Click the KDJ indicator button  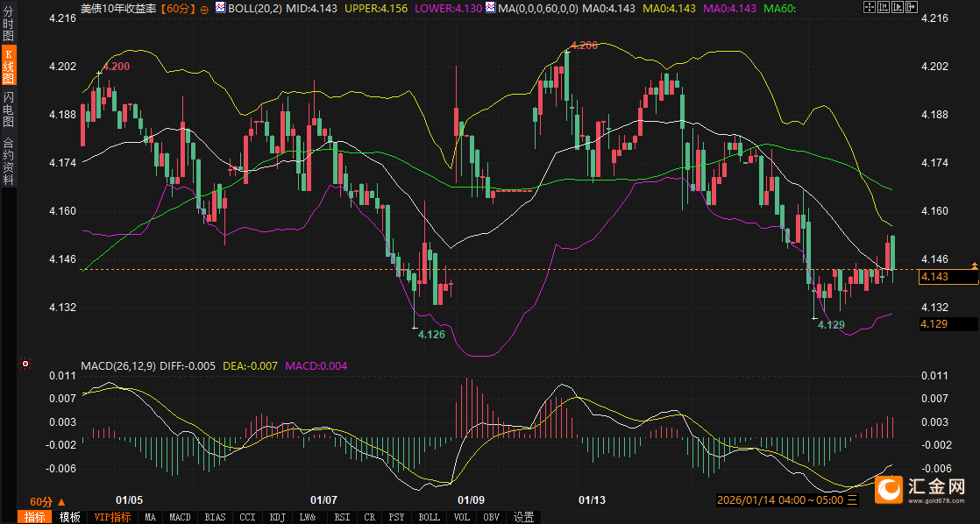click(278, 517)
